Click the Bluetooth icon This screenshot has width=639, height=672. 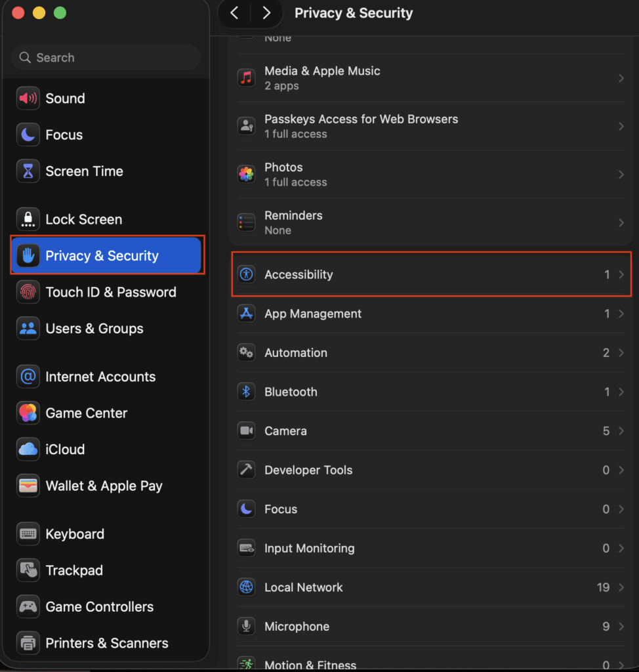point(247,392)
